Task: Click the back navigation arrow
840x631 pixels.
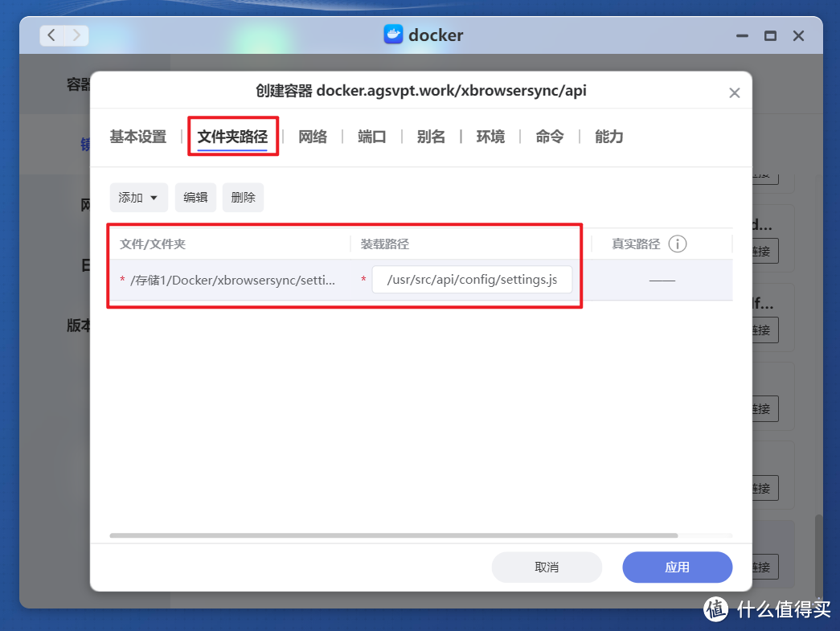Action: point(51,35)
